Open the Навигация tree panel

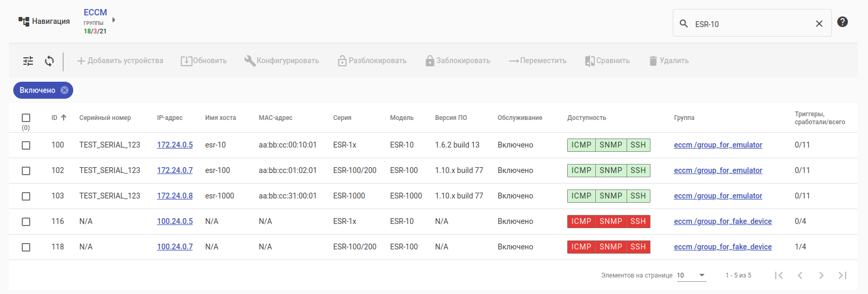tap(44, 21)
